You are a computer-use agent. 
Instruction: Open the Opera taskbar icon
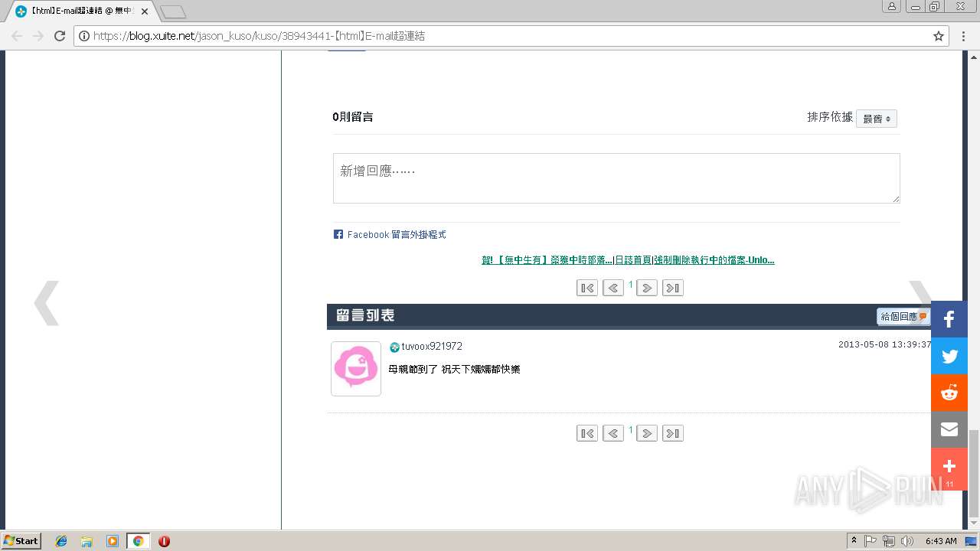click(x=164, y=541)
